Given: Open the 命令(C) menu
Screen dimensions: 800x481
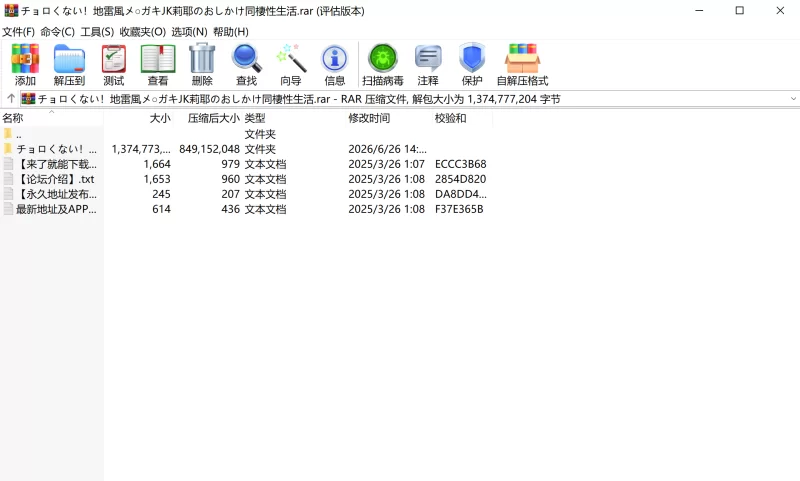Looking at the screenshot, I should (x=58, y=32).
